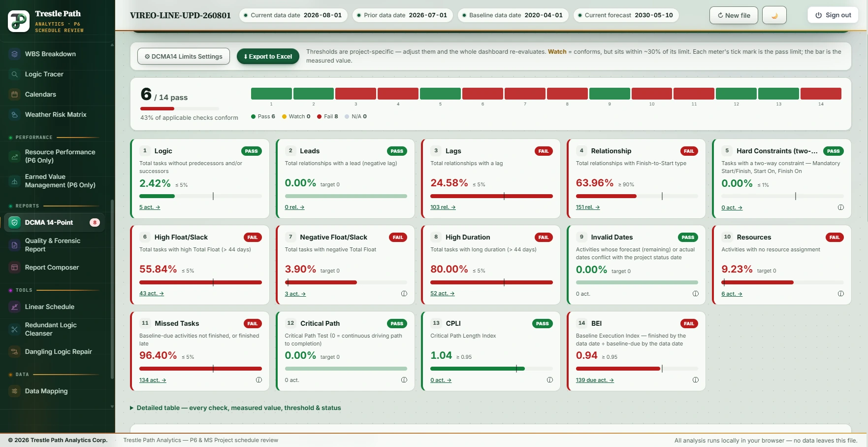Click the red 8 badge on DCMA 14-Point
868x447 pixels.
[x=95, y=223]
